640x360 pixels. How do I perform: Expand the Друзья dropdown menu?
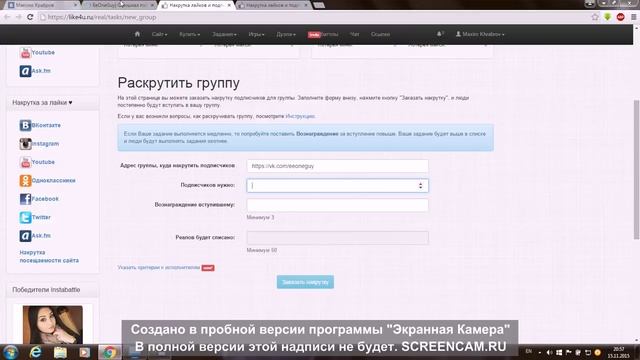286,34
